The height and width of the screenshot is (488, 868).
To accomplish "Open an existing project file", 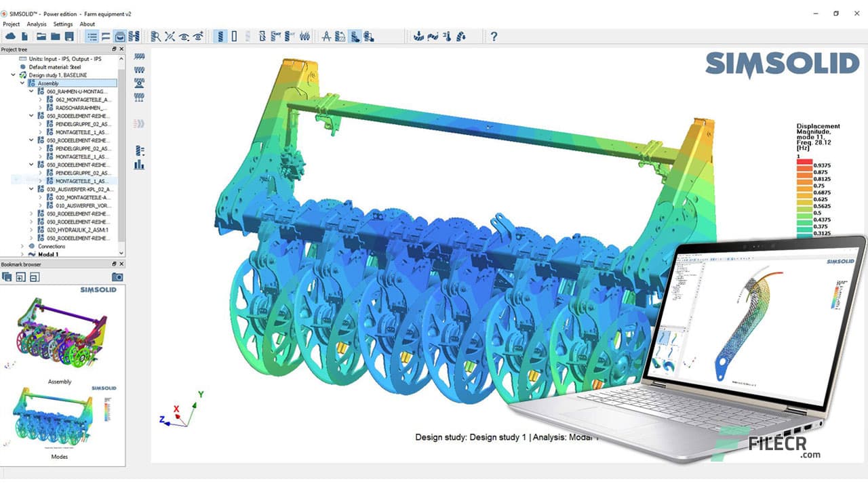I will pyautogui.click(x=41, y=36).
